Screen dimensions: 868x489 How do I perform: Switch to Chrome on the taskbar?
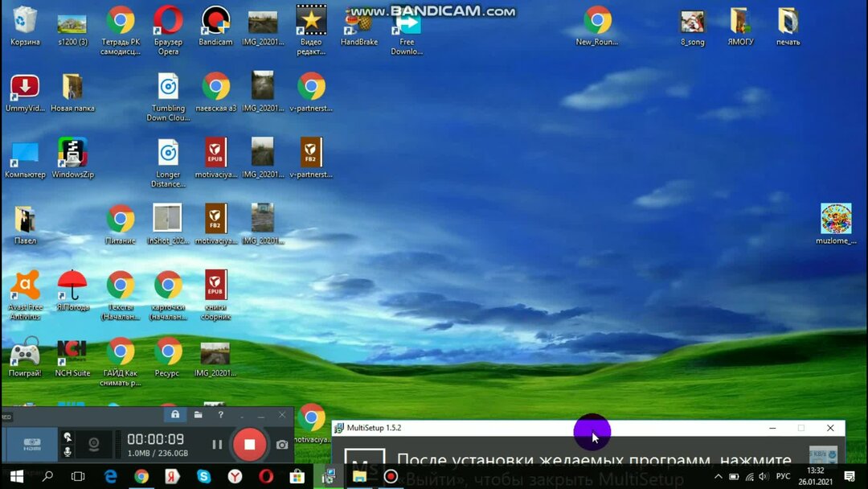[141, 476]
